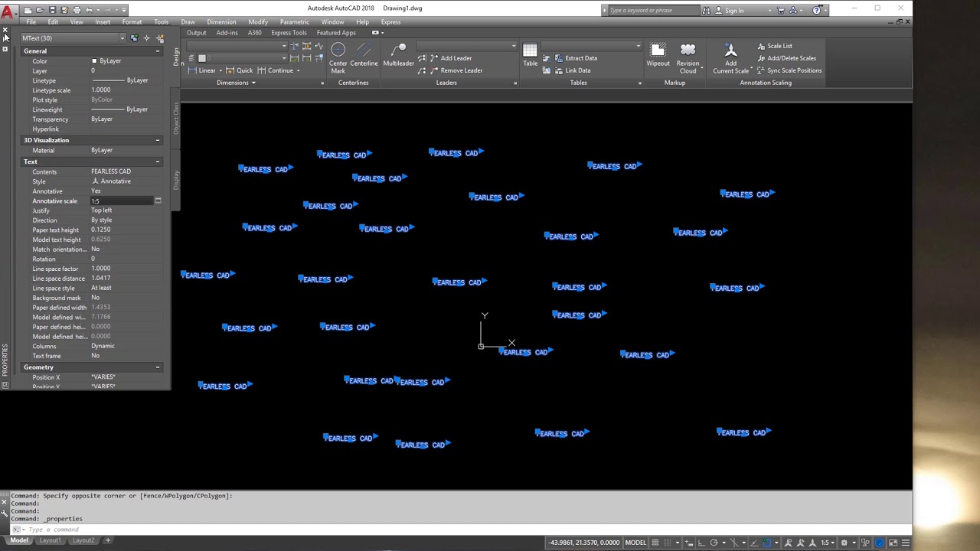This screenshot has height=551, width=980.
Task: Toggle show annotation objects in status bar
Action: [789, 543]
